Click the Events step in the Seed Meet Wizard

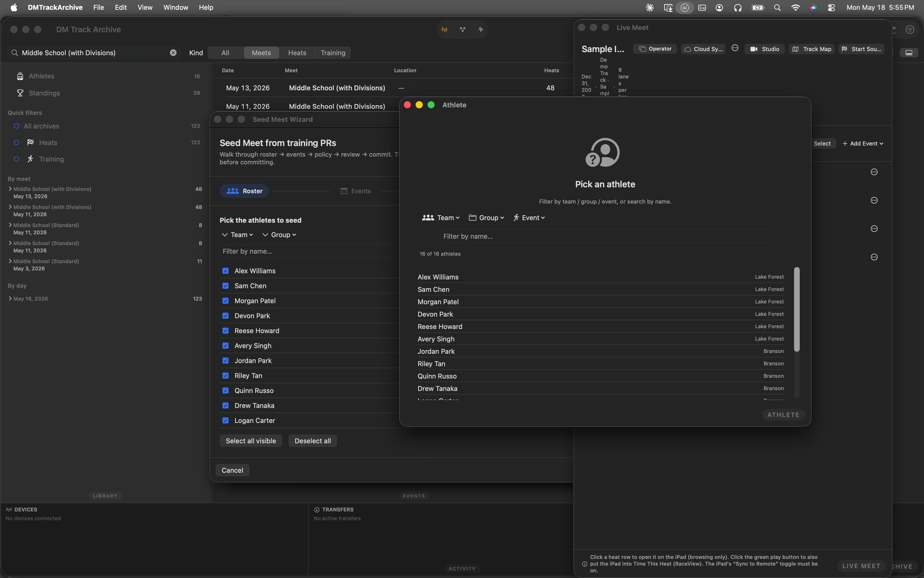(x=356, y=191)
